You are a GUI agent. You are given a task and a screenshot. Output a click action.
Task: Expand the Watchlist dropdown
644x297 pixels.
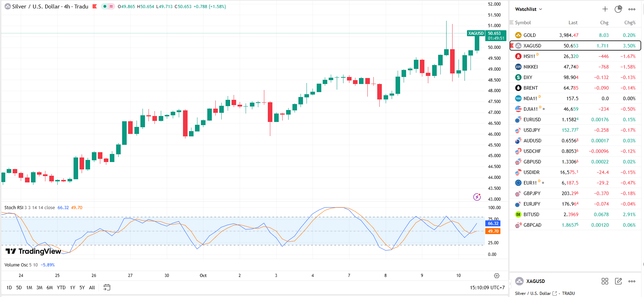pyautogui.click(x=529, y=9)
